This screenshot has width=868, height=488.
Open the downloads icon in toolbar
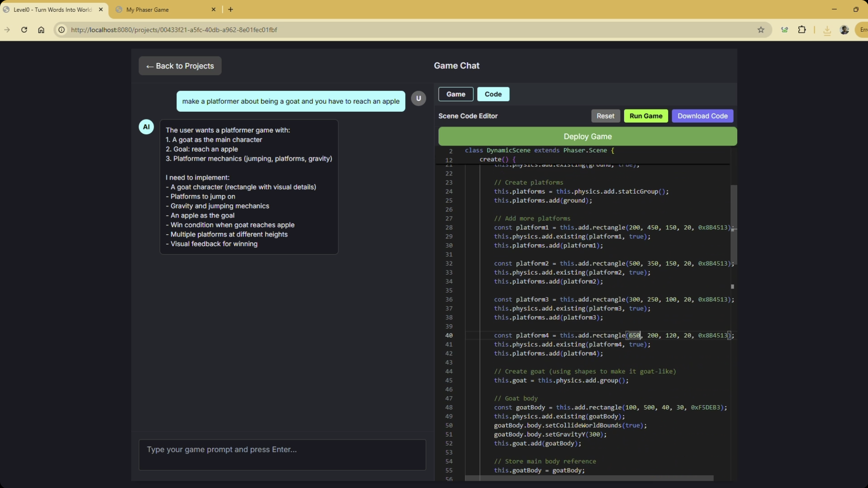coord(827,30)
